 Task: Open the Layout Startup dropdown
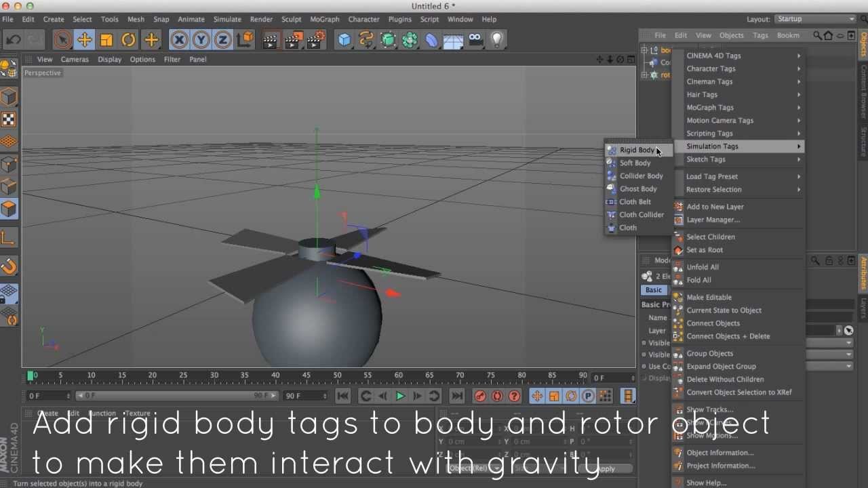815,19
